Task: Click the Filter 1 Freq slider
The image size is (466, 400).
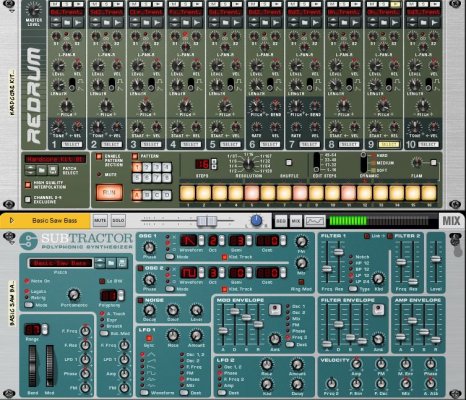Action: [327, 269]
